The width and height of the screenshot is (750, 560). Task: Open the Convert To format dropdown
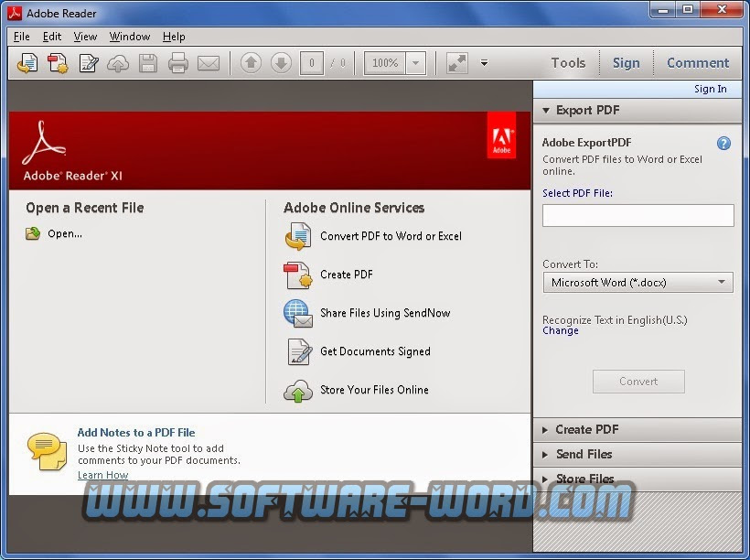click(638, 283)
